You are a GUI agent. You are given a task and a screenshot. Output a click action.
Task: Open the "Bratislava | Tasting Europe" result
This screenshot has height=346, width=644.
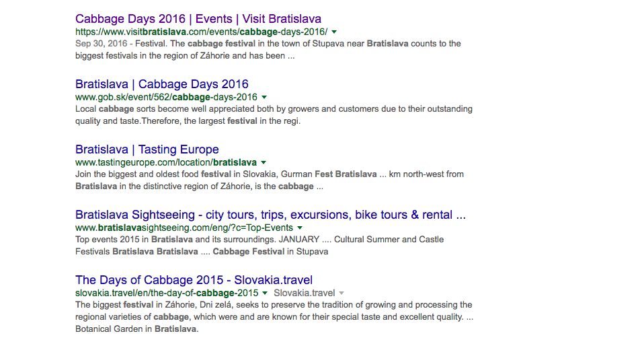click(x=147, y=149)
